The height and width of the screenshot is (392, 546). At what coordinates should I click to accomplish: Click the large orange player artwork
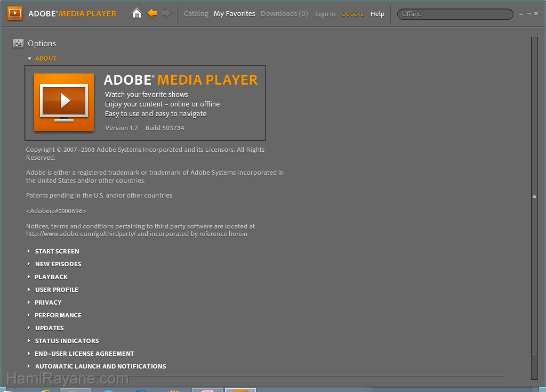point(64,102)
